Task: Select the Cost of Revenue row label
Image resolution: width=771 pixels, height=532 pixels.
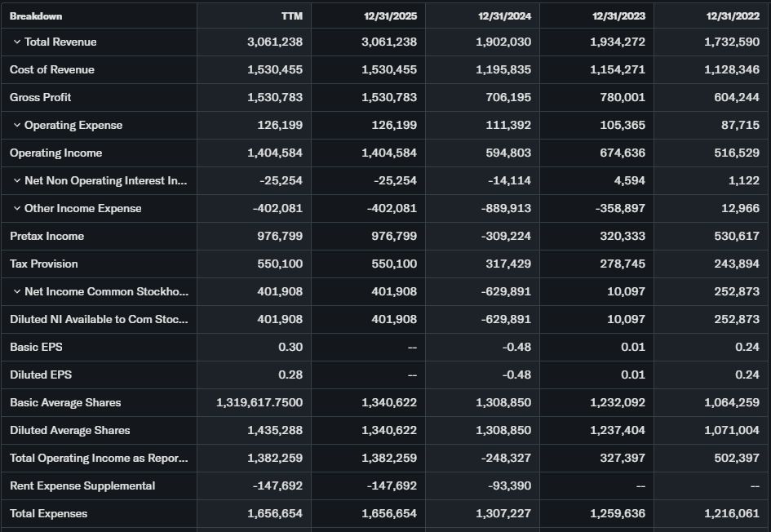Action: (x=52, y=70)
